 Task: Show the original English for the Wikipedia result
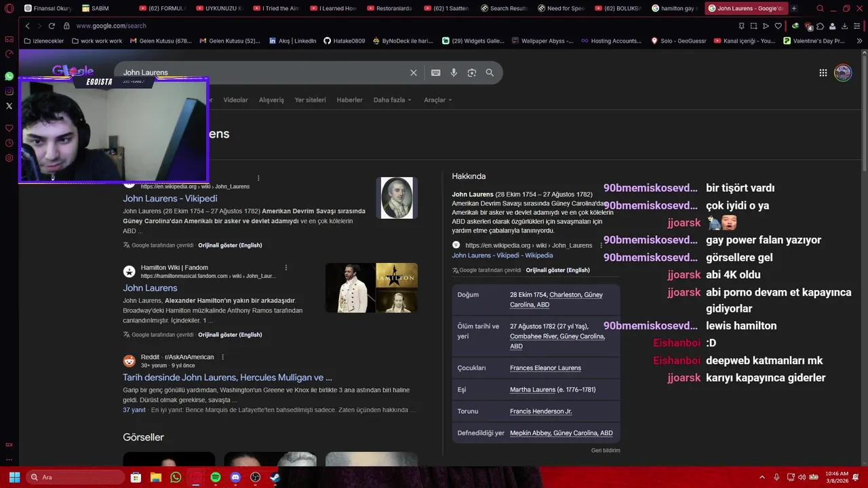[230, 245]
